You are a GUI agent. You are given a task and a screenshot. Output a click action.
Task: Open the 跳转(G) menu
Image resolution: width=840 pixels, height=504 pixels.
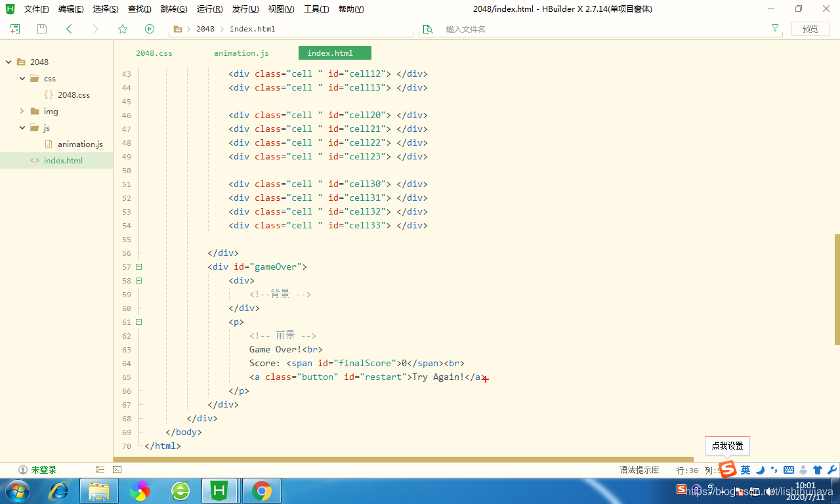point(174,9)
